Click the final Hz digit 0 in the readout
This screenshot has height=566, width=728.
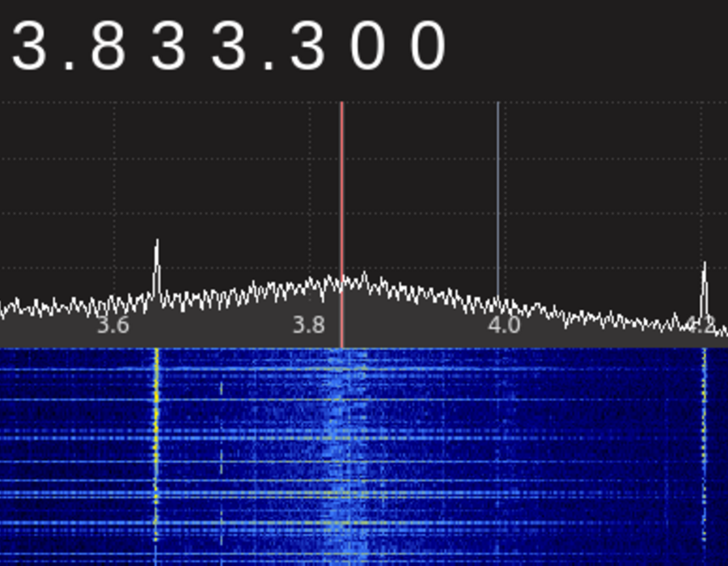click(x=428, y=46)
